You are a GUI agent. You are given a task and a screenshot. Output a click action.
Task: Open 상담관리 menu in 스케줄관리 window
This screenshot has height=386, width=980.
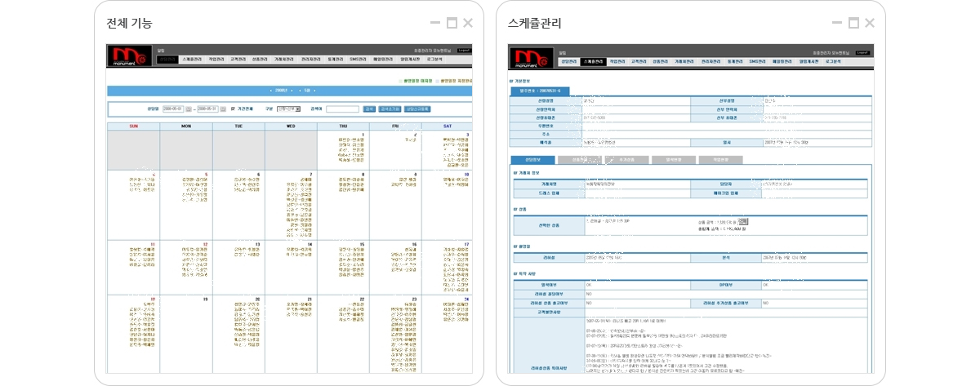tap(569, 62)
